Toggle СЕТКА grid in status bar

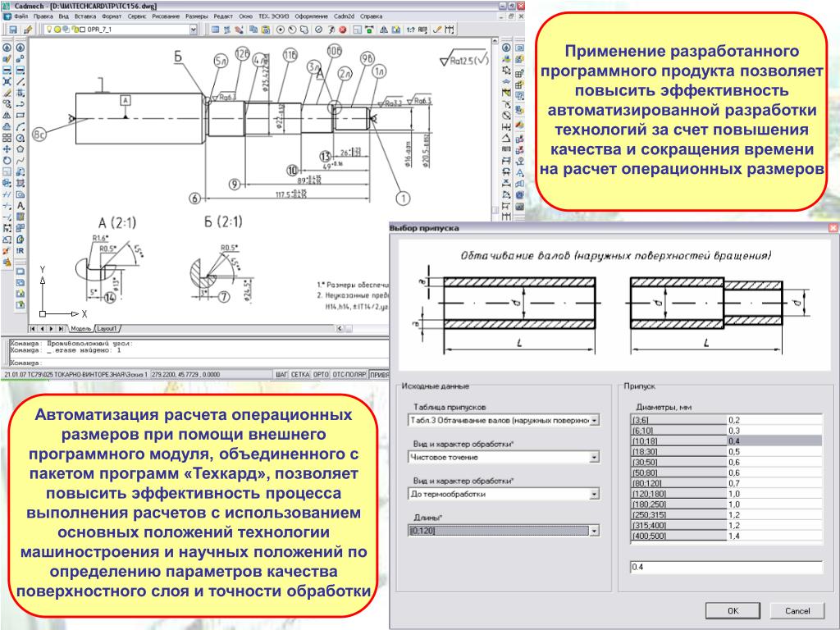click(300, 374)
